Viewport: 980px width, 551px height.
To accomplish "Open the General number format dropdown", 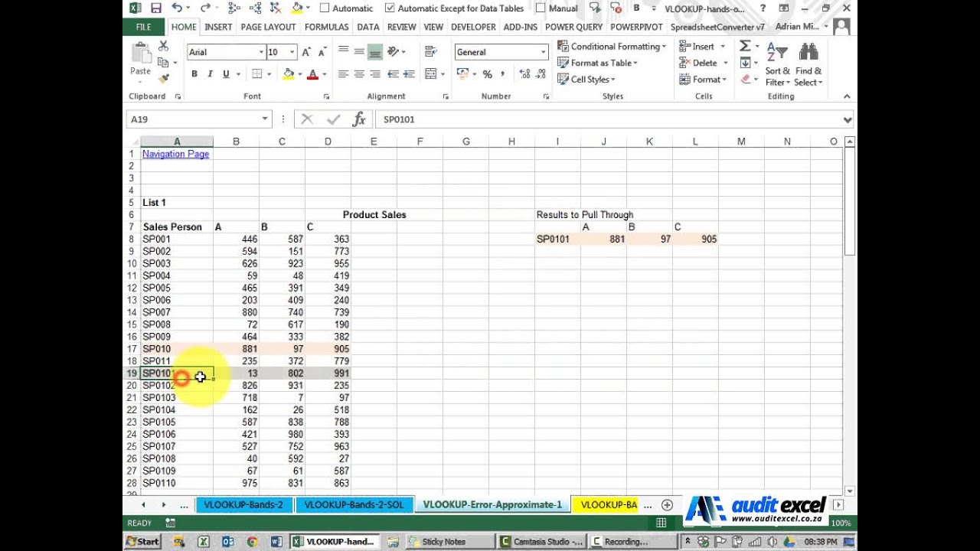I will tap(543, 52).
